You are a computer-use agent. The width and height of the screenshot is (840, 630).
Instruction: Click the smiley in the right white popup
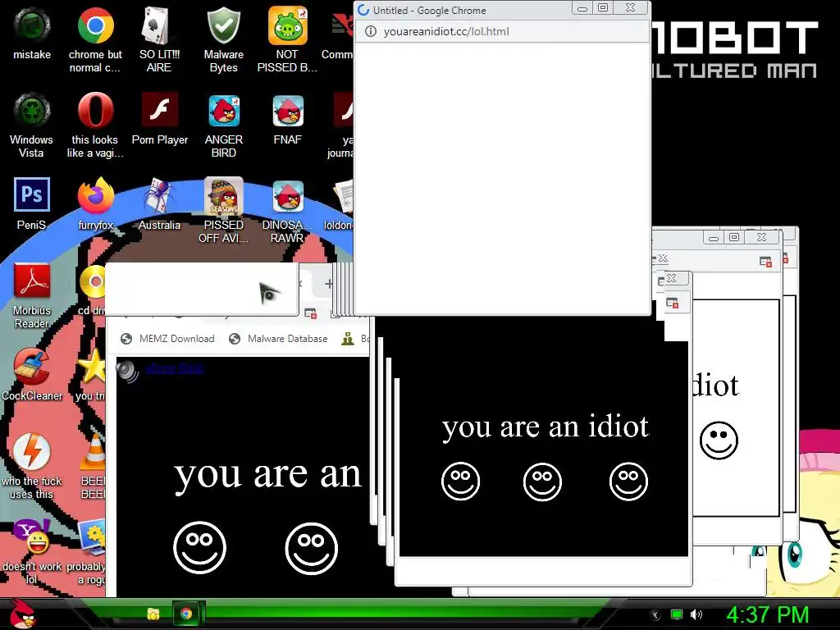719,441
